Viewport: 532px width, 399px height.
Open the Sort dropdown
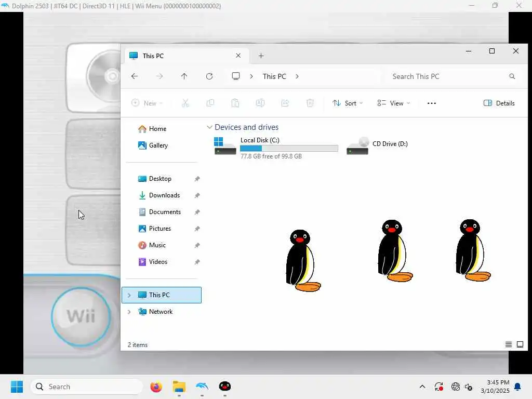[x=348, y=103]
